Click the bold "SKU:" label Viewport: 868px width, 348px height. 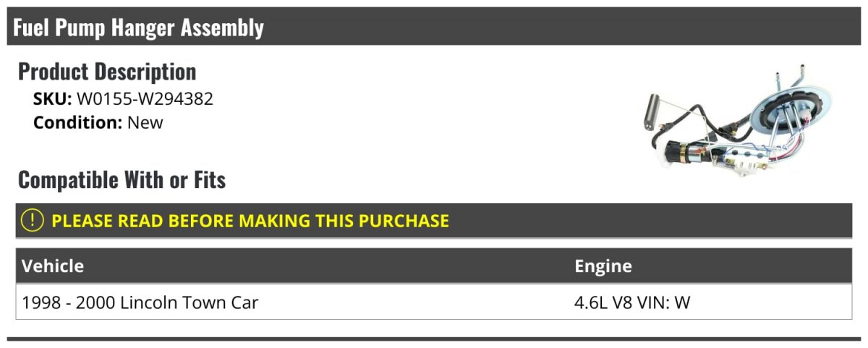point(53,99)
